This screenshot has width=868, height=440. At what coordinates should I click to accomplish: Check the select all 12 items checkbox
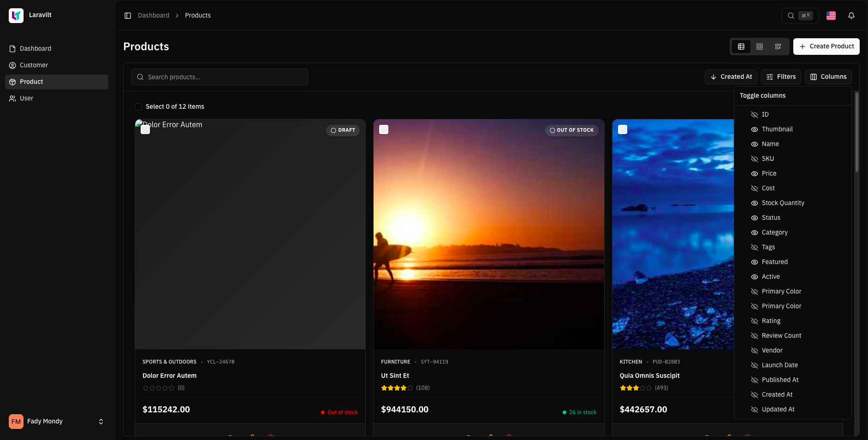(x=138, y=106)
